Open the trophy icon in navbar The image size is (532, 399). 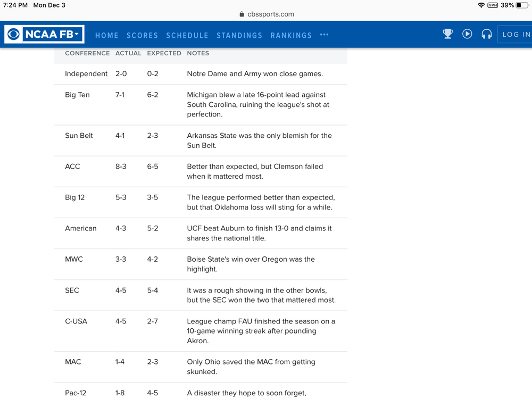tap(447, 34)
